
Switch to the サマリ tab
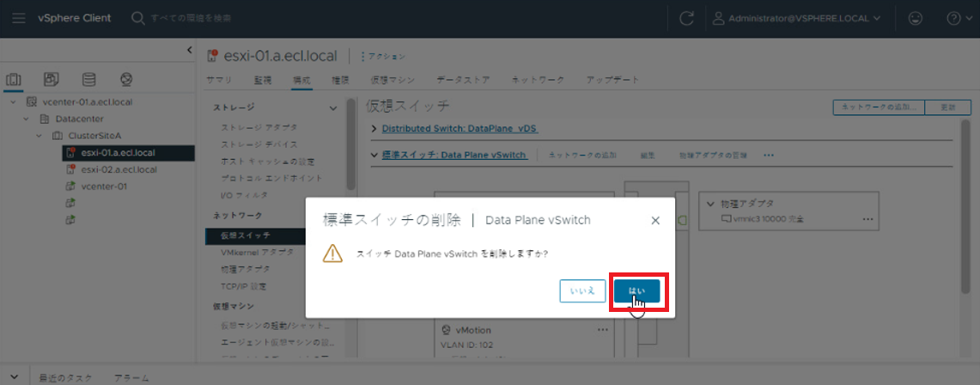coord(219,80)
